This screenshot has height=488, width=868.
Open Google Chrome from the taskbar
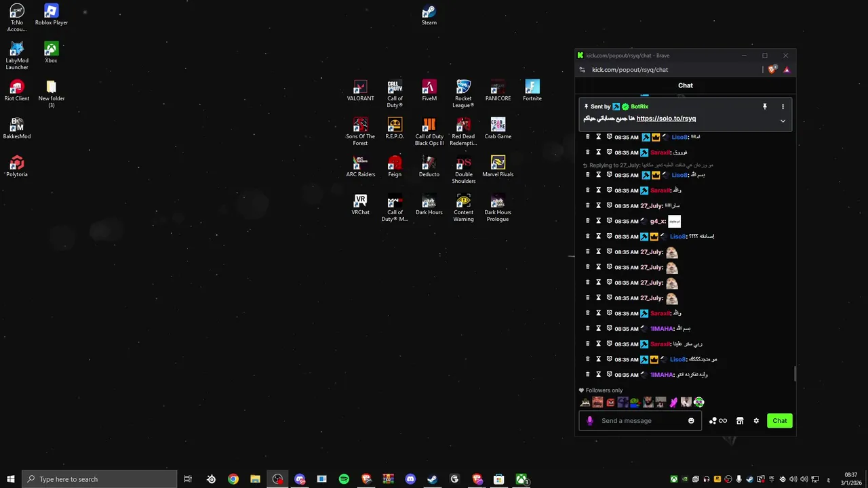(233, 479)
